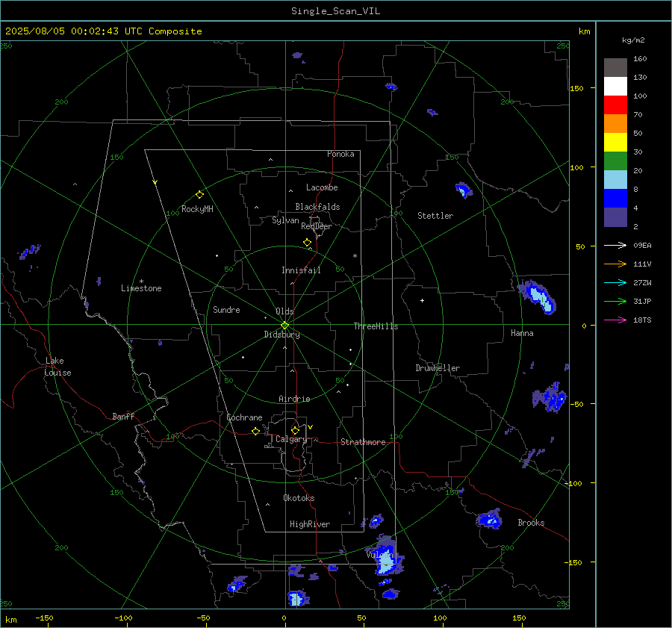Click the kg/m2 legend unit label
Viewport: 672px width, 628px height.
click(633, 40)
